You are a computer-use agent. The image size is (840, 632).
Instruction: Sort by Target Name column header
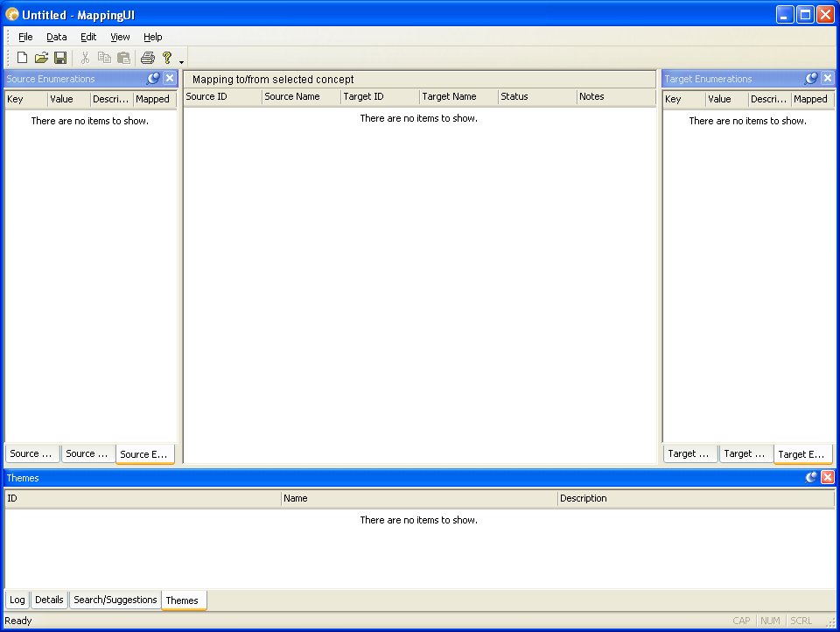click(458, 96)
